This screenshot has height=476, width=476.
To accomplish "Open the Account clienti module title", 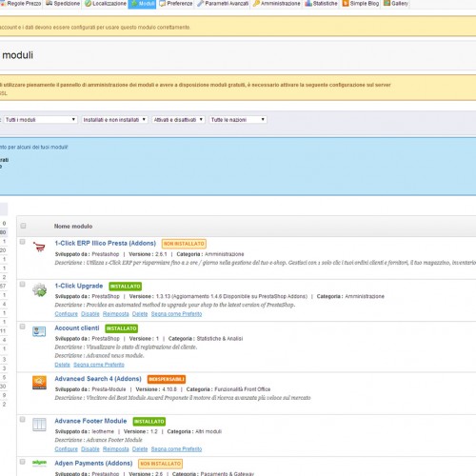I will [x=77, y=327].
